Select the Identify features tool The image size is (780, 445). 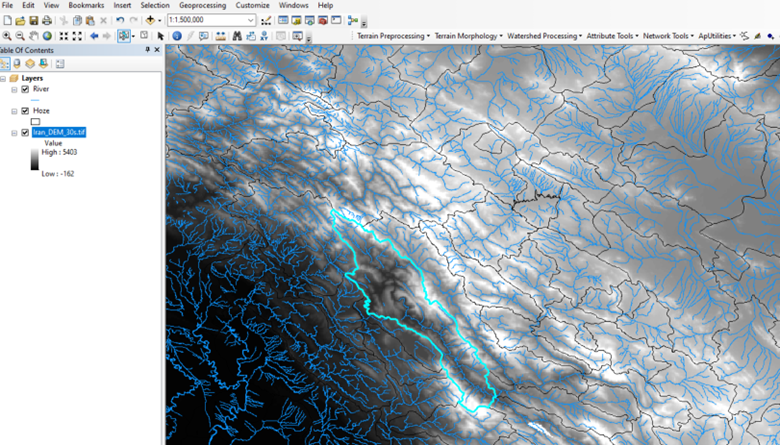[176, 36]
